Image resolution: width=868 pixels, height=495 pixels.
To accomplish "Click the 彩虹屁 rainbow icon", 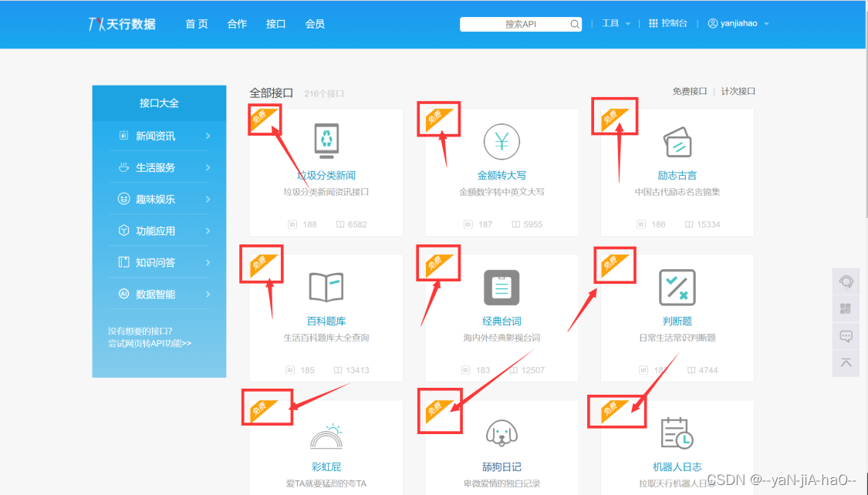I will tap(326, 436).
